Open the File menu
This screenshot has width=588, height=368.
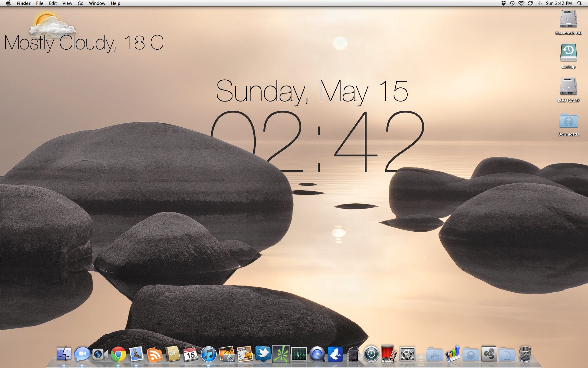click(x=40, y=3)
